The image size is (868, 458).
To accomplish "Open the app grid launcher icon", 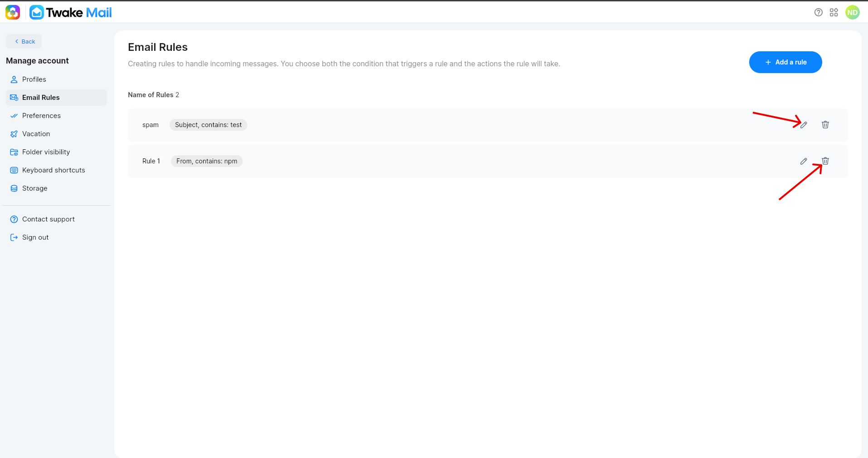I will click(834, 12).
